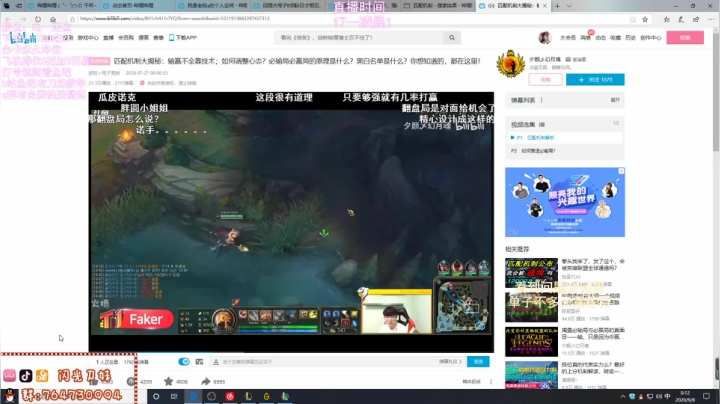Open the more options dots beside 稿件投诉

491,382
